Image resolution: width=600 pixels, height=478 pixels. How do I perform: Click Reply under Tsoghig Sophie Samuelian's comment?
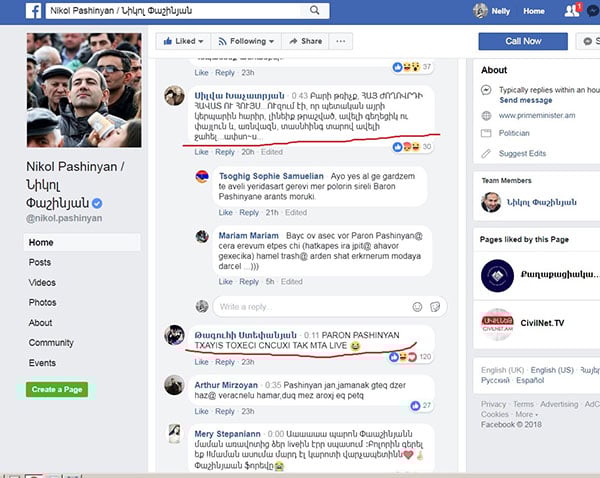249,212
